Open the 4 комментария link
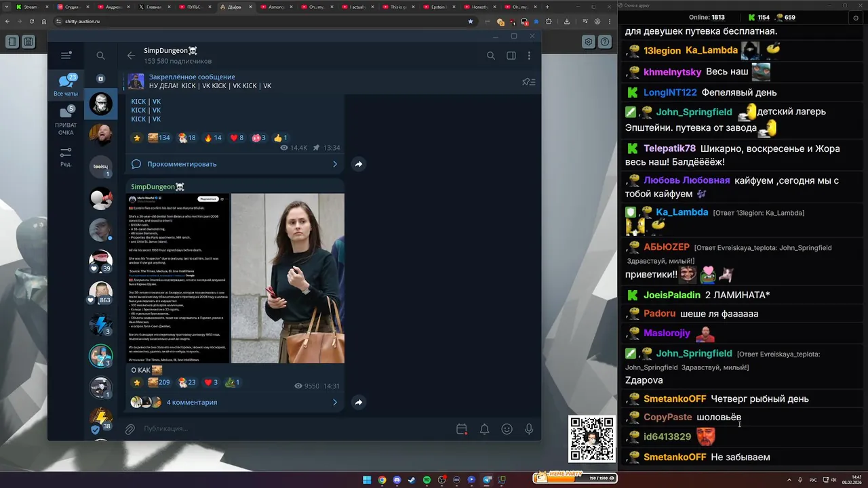 tap(192, 402)
